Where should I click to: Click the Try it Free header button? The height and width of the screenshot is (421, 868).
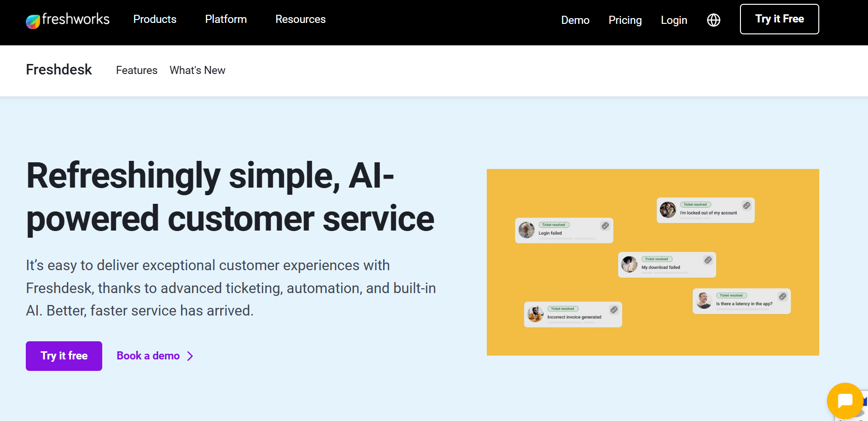[780, 19]
